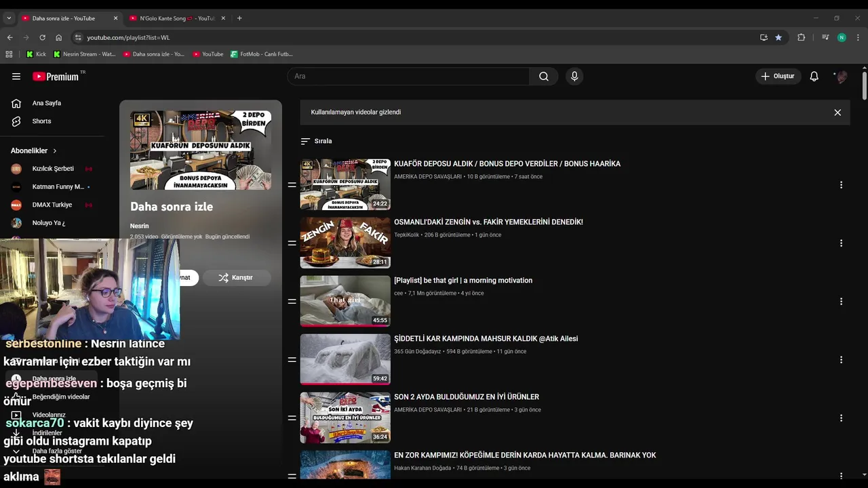868x488 pixels.
Task: Open title KUAFÖR DEPOSU ALDIK / BONUS DEPO VERDİLER
Action: (507, 164)
